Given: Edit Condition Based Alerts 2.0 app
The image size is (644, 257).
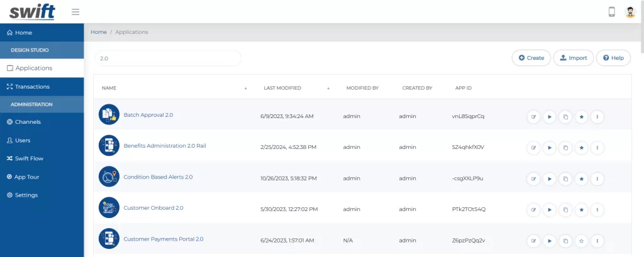Looking at the screenshot, I should click(533, 178).
